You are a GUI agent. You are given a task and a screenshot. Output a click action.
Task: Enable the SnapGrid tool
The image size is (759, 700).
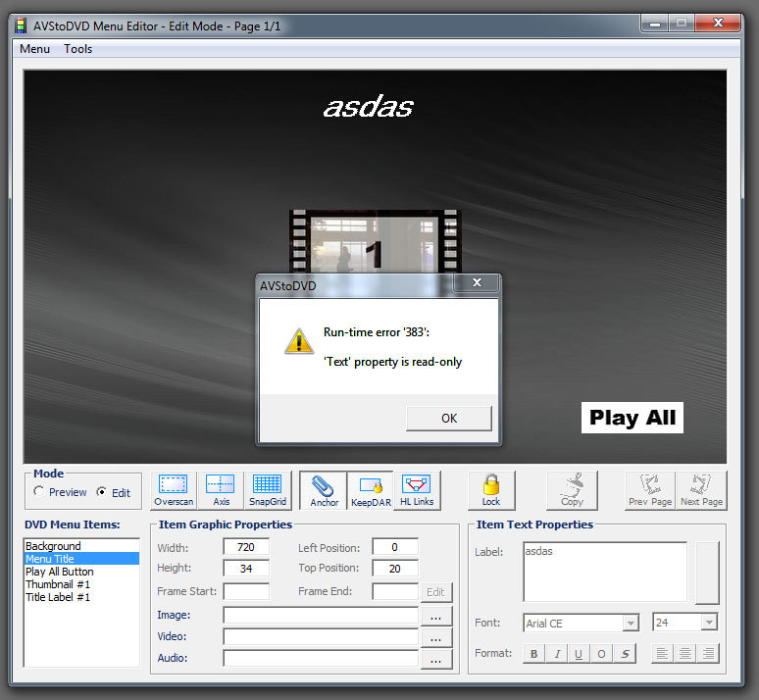click(x=267, y=490)
